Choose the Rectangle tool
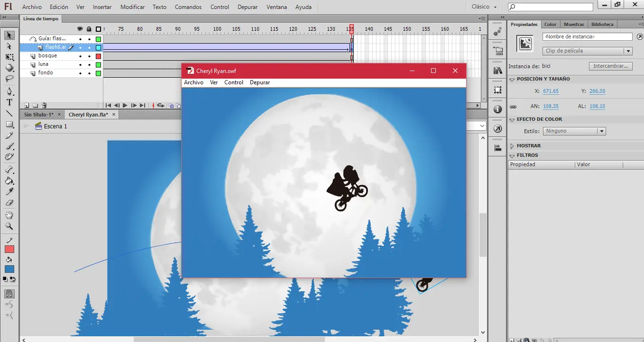Viewport: 644px width, 342px height. pos(9,124)
